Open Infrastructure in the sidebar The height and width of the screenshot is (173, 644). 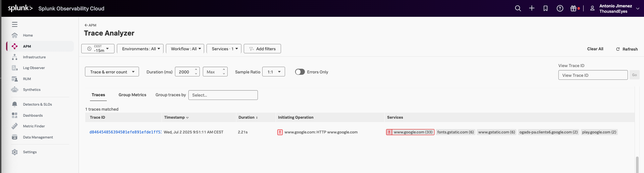34,57
